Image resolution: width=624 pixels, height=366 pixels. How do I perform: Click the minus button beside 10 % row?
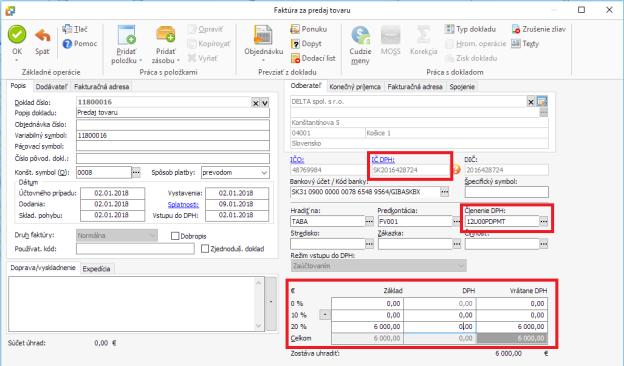tap(325, 315)
